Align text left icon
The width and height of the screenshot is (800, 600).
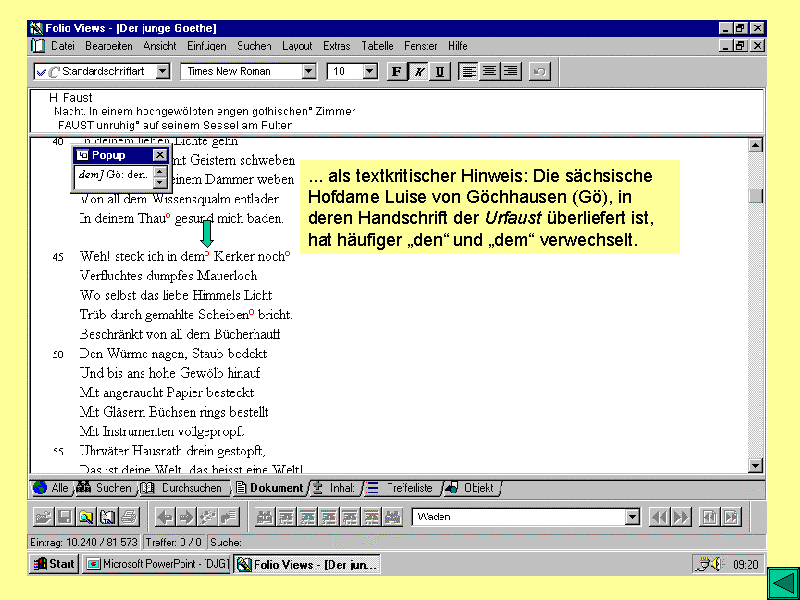[469, 71]
